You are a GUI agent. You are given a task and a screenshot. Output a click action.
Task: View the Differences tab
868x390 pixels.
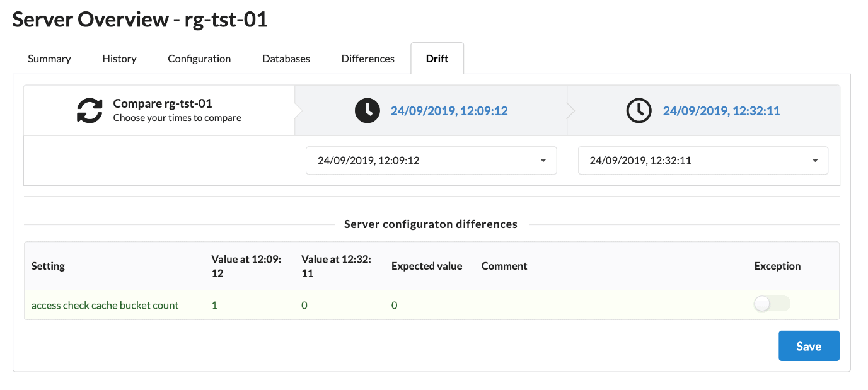point(368,59)
